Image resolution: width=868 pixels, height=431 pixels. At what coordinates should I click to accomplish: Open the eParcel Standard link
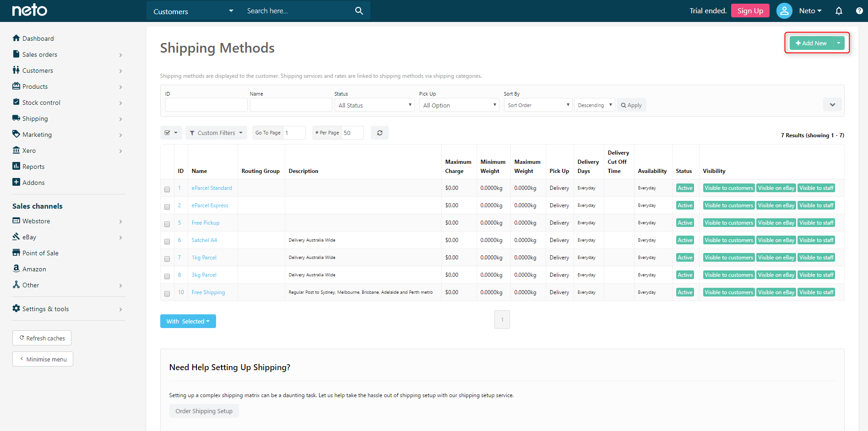212,188
